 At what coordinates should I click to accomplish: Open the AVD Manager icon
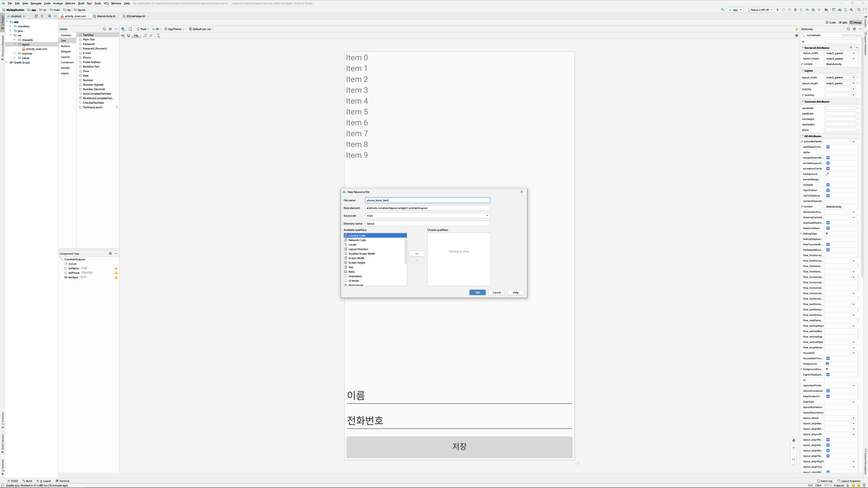coord(845,10)
